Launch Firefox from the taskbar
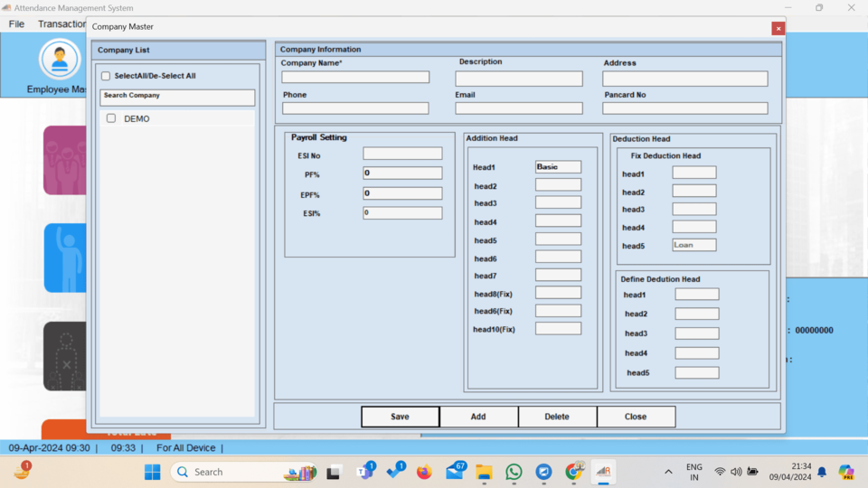868x488 pixels. click(x=425, y=472)
